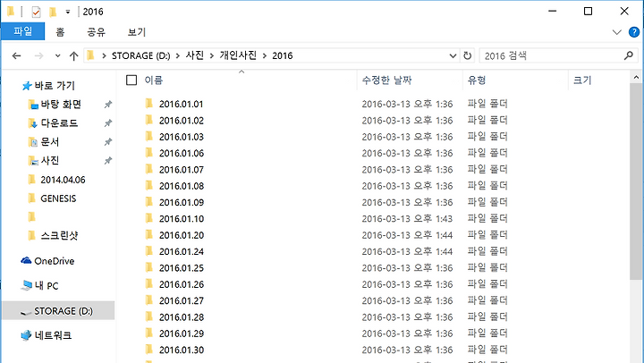Sort by the 크기 column header
Screen dimensions: 644x363
(582, 80)
